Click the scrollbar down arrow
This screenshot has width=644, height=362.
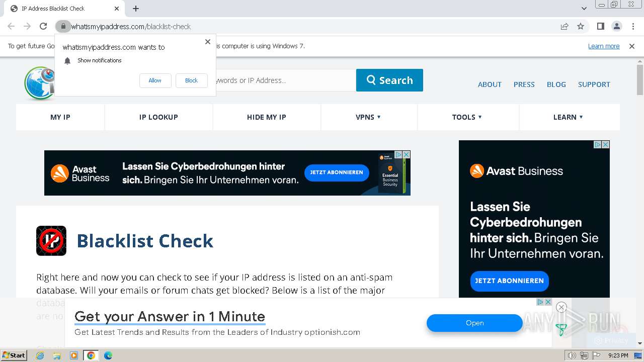640,343
